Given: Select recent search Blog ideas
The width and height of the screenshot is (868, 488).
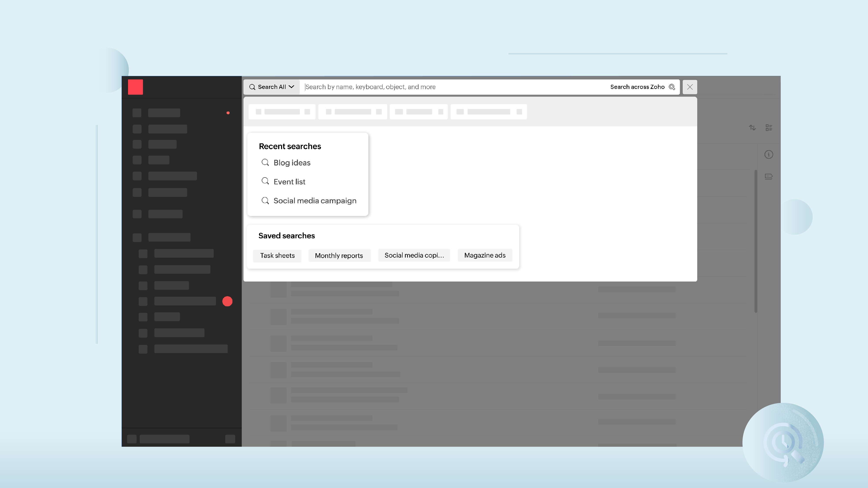Looking at the screenshot, I should pyautogui.click(x=292, y=163).
